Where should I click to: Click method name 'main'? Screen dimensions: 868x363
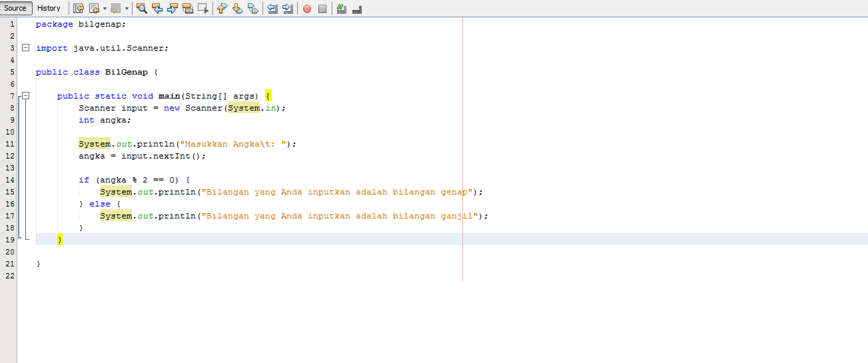(x=169, y=96)
